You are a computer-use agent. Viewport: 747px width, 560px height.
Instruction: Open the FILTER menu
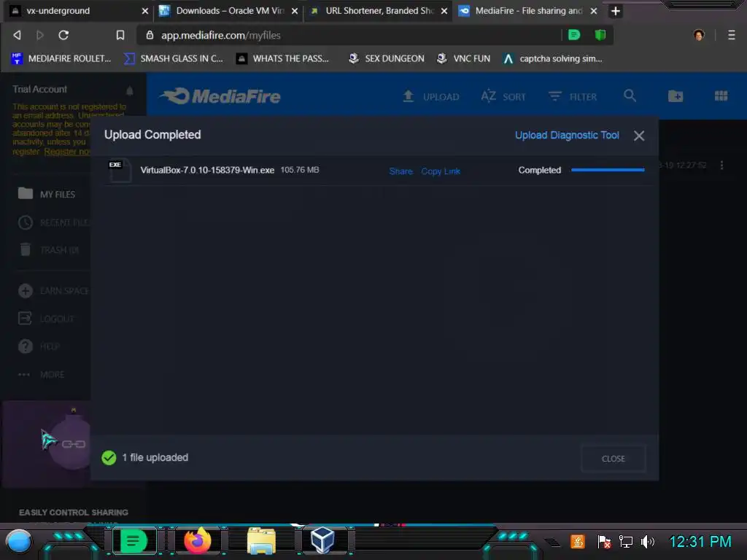[x=572, y=97]
